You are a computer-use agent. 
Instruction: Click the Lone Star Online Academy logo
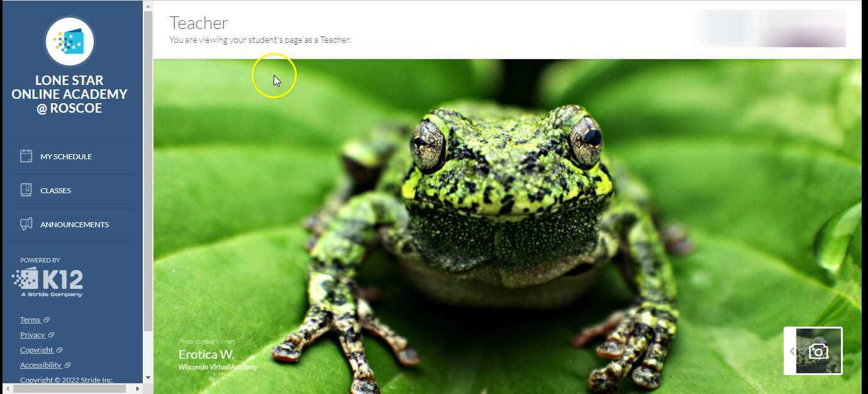[x=69, y=42]
